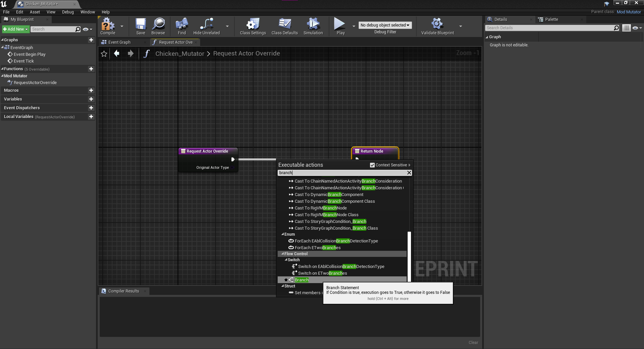Open Mod Mutator parent class link
The image size is (644, 349).
pos(629,12)
